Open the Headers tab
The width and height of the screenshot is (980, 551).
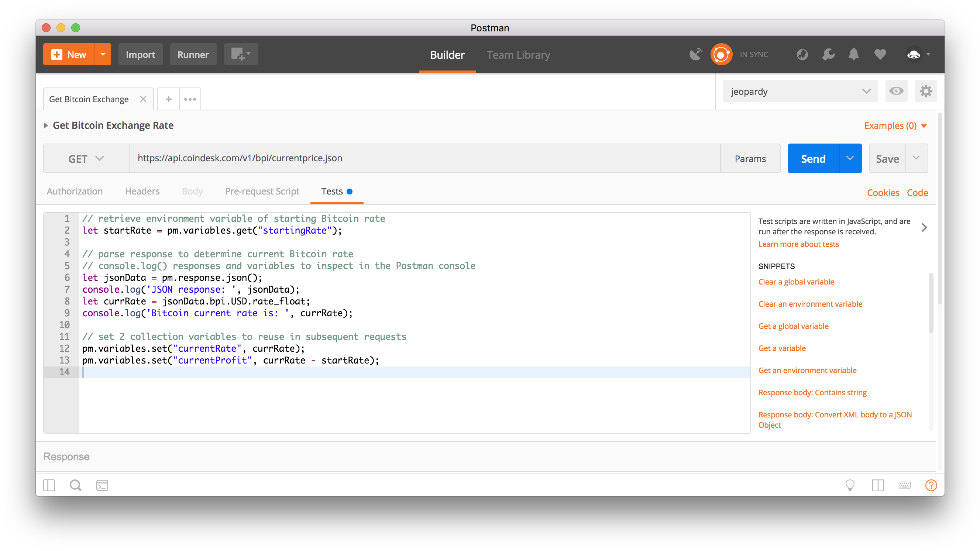coord(142,191)
